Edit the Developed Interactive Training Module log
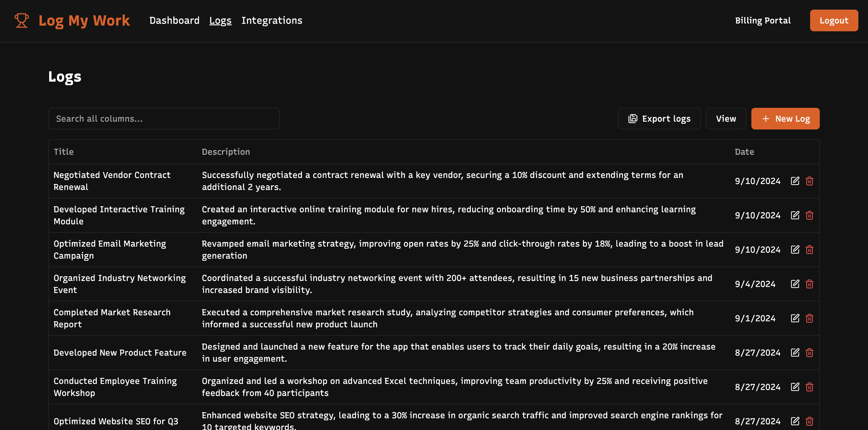The height and width of the screenshot is (430, 868). point(795,215)
